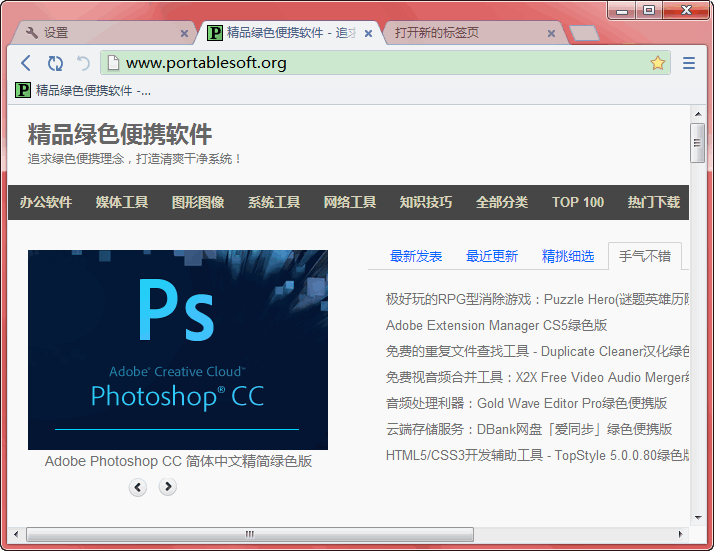Screen dimensions: 714x551
Task: Open the Gold Wave Editor Pro article link
Action: 526,403
